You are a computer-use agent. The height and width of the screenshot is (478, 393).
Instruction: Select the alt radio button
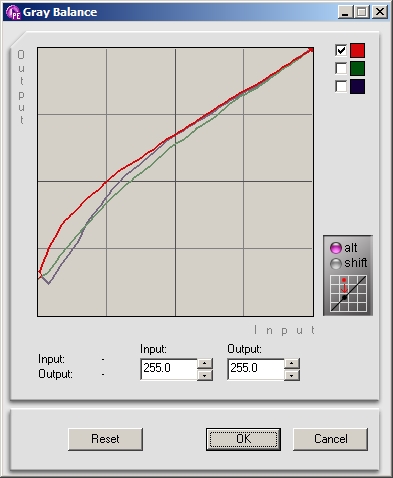point(336,248)
